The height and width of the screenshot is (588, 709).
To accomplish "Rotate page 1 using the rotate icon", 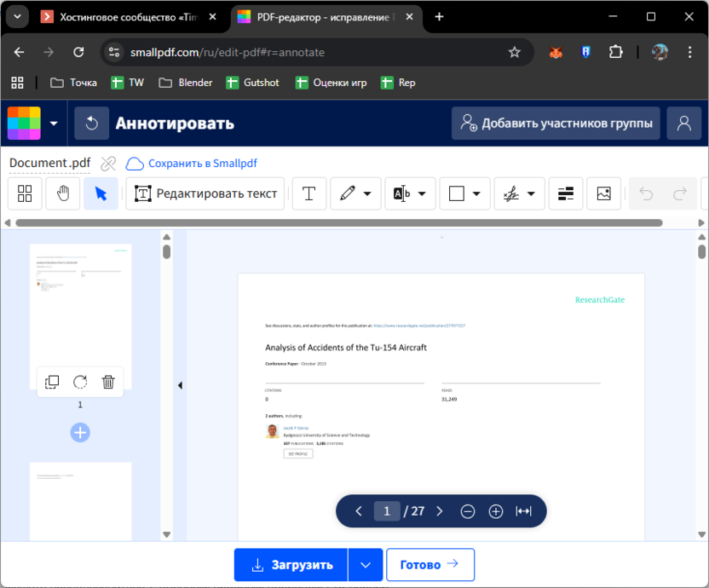I will 80,382.
